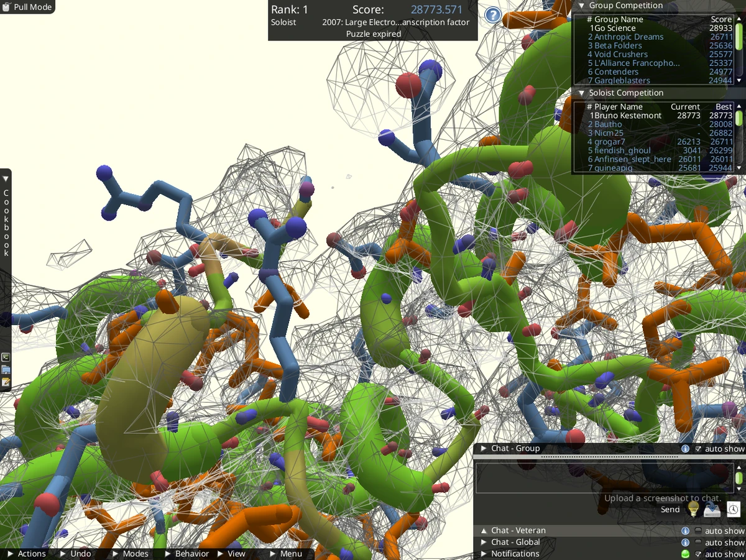Expand the Chat - Global section
This screenshot has width=746, height=560.
(483, 542)
